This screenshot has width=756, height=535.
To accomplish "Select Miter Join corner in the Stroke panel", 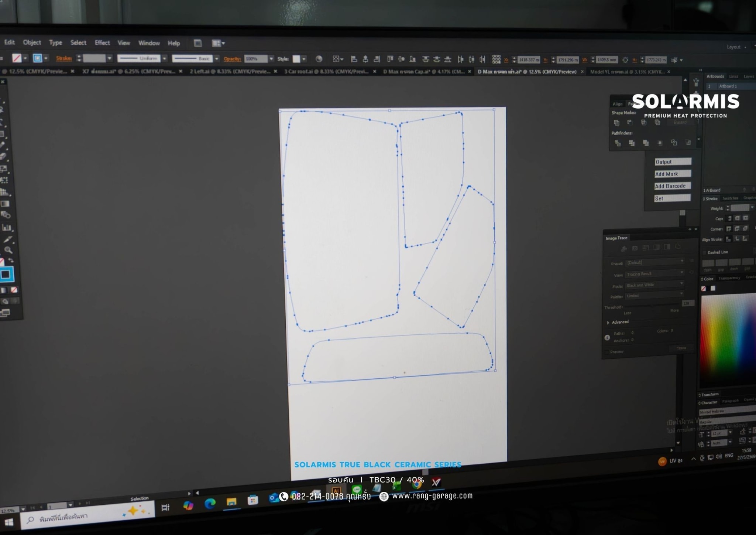I will tap(729, 229).
